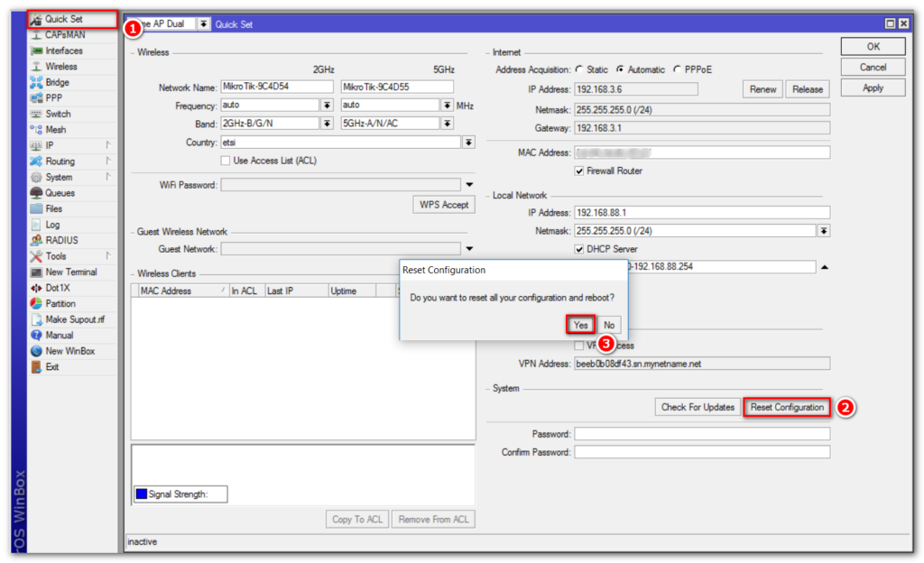Open the Files folder icon
This screenshot has width=924, height=563.
pyautogui.click(x=36, y=208)
